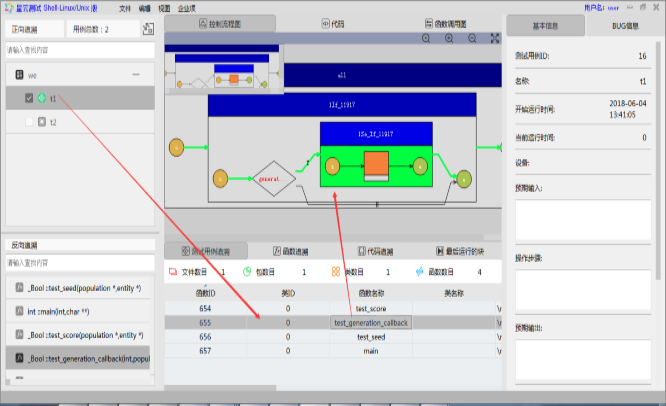Click the green status icon of t1
The height and width of the screenshot is (406, 666).
pos(42,98)
